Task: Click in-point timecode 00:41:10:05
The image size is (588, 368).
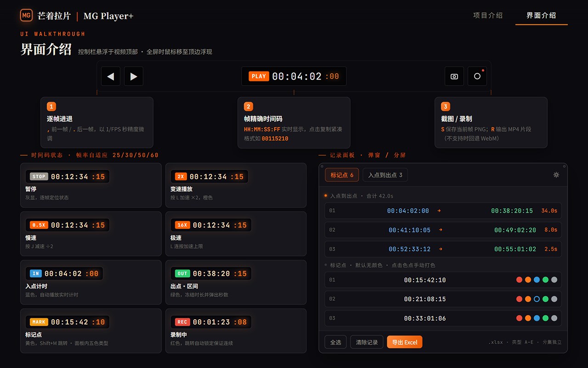Action: click(410, 230)
